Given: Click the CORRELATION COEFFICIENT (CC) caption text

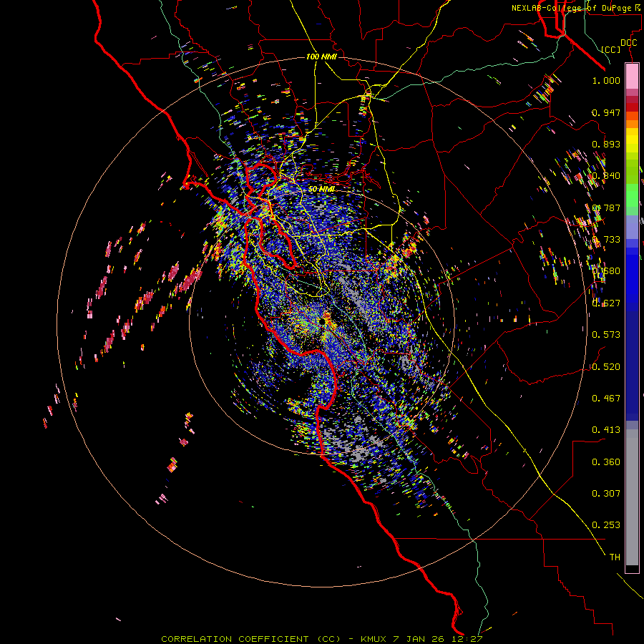Looking at the screenshot, I should 250,639.
